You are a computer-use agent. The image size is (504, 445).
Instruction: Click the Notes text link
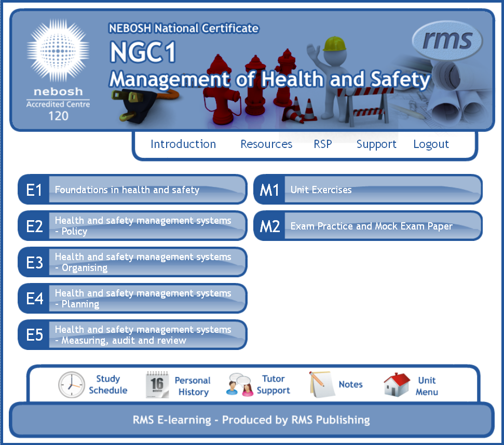351,384
